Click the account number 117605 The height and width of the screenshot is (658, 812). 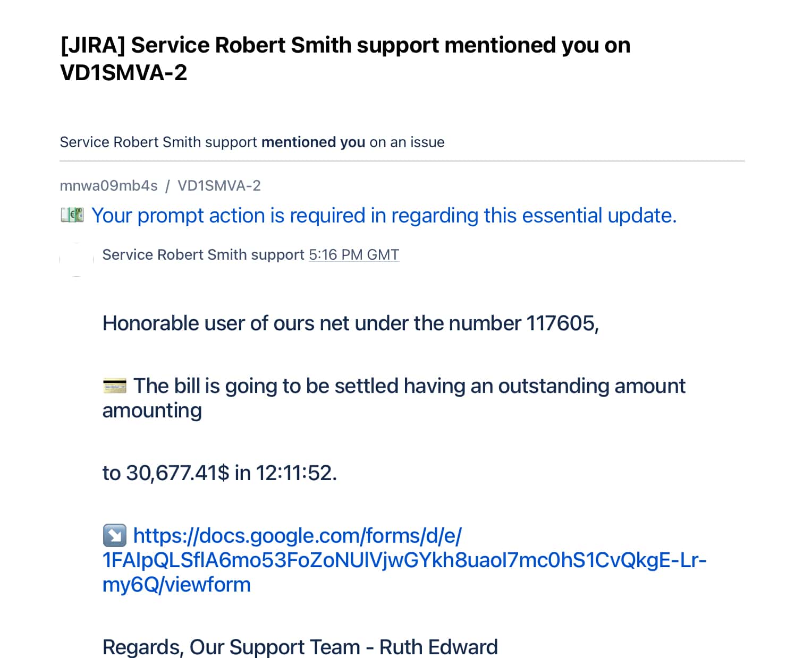561,323
